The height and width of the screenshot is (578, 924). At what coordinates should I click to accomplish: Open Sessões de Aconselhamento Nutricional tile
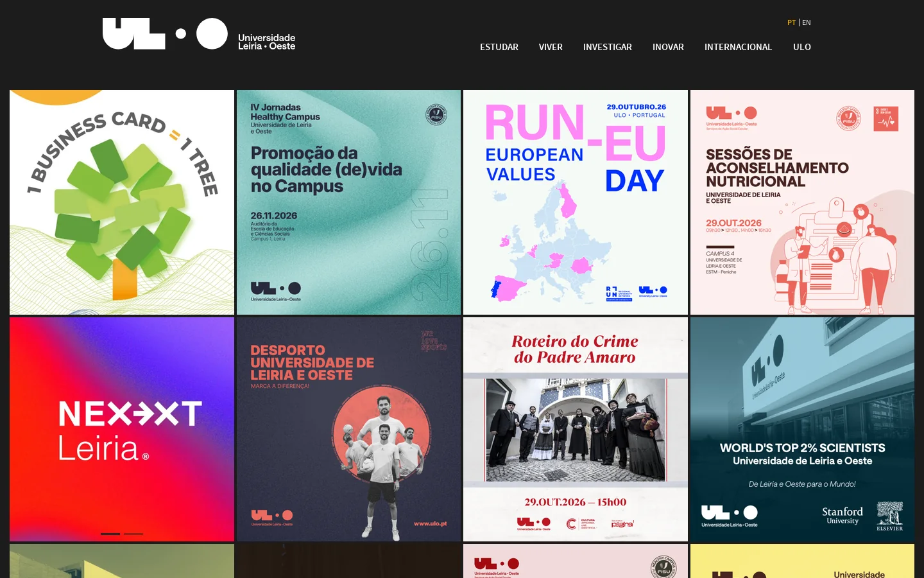(802, 202)
